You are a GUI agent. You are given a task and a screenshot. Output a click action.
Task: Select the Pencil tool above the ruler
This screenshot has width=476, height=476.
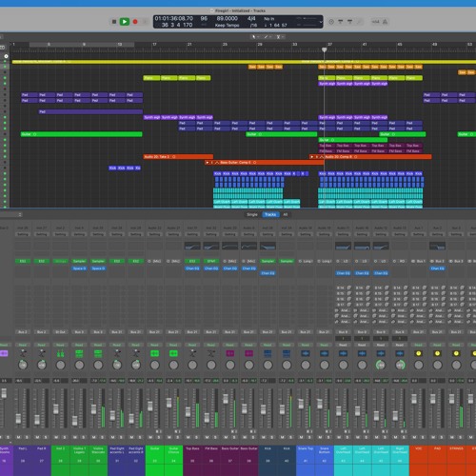point(266,37)
